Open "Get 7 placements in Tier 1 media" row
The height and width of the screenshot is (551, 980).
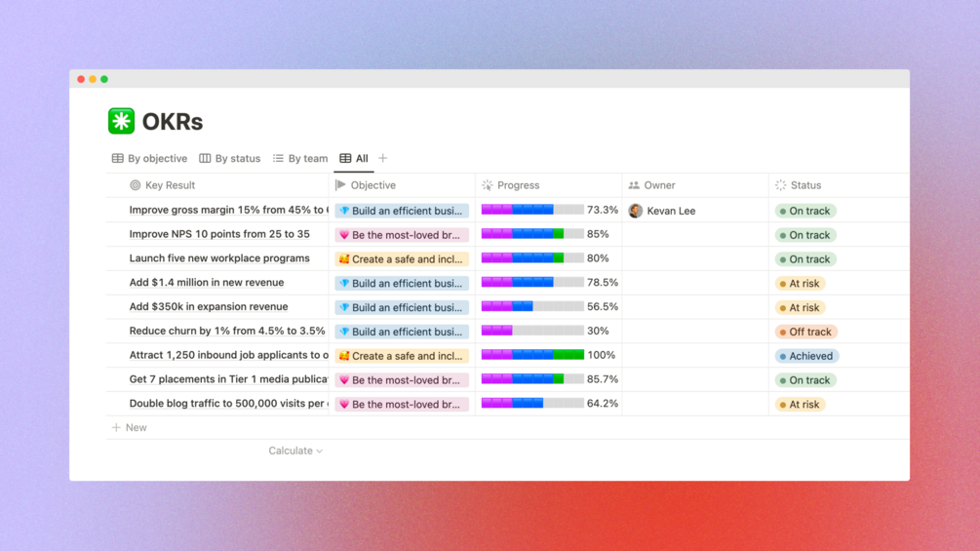228,379
